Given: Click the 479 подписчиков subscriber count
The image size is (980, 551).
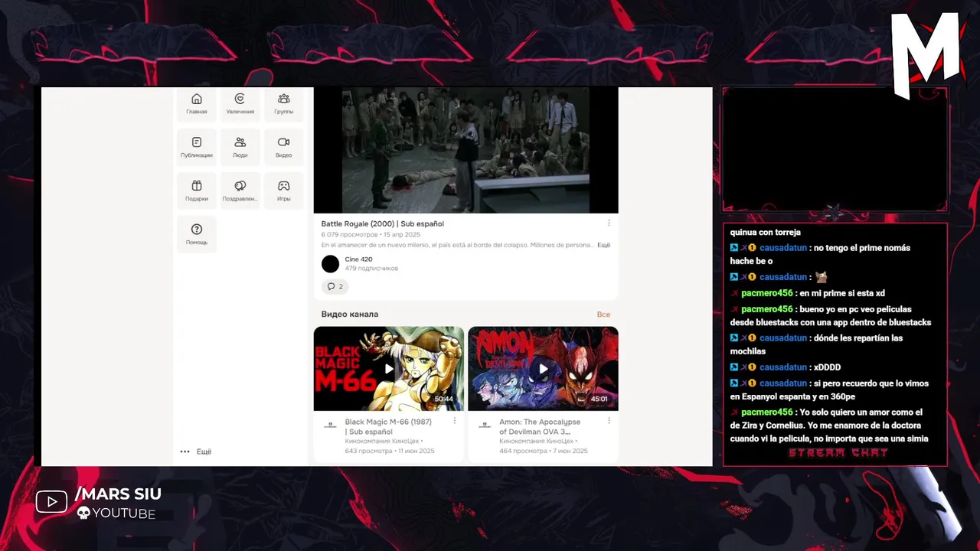Looking at the screenshot, I should tap(371, 269).
